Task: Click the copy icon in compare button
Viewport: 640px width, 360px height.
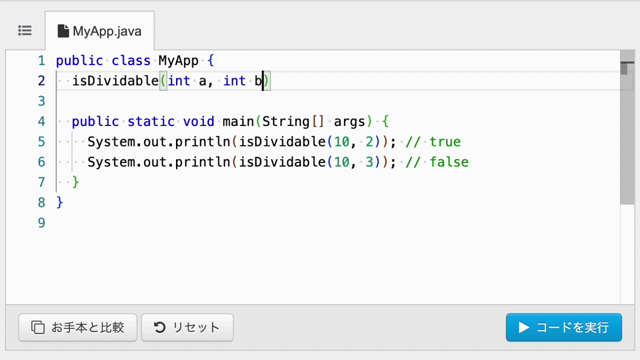Action: pyautogui.click(x=38, y=327)
